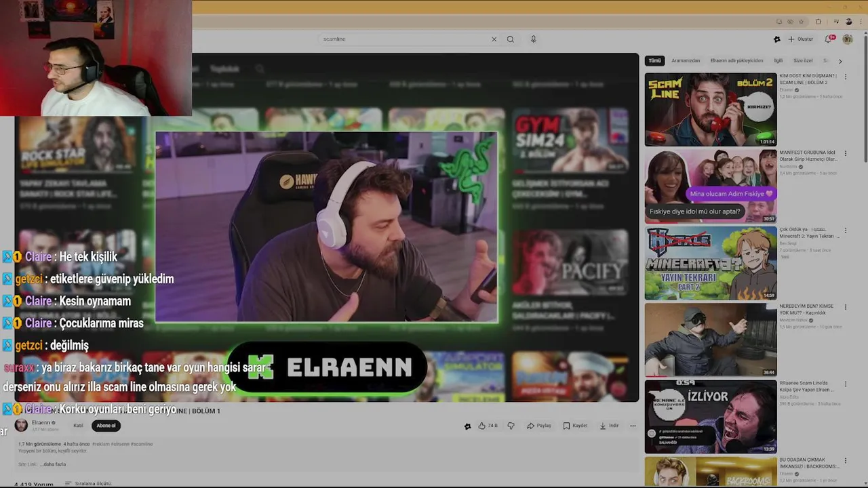This screenshot has width=868, height=488.
Task: Open the Elraenn channel name link
Action: (41, 422)
